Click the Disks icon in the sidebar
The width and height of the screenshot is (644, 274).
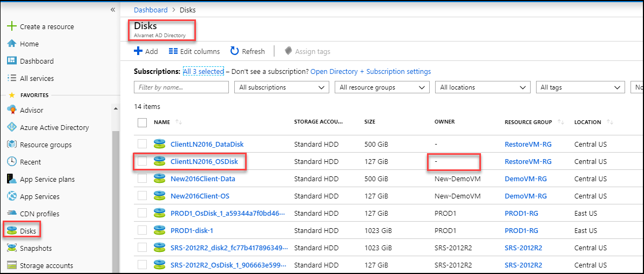pos(12,231)
